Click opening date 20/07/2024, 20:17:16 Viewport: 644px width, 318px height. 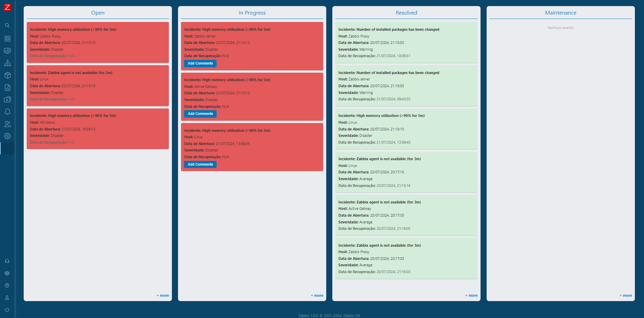[x=387, y=172]
